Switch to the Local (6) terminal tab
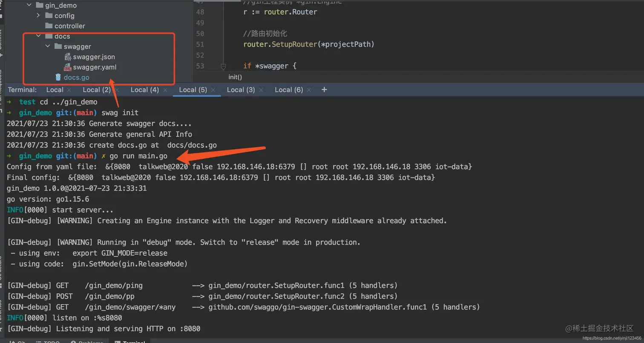This screenshot has height=343, width=644. tap(289, 90)
